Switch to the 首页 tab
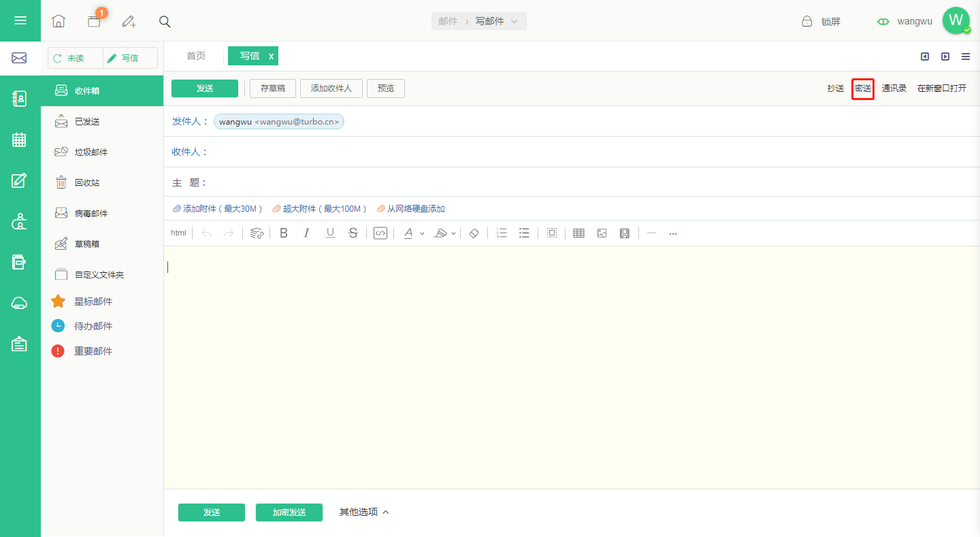Screen dimensions: 980x537 [x=196, y=56]
